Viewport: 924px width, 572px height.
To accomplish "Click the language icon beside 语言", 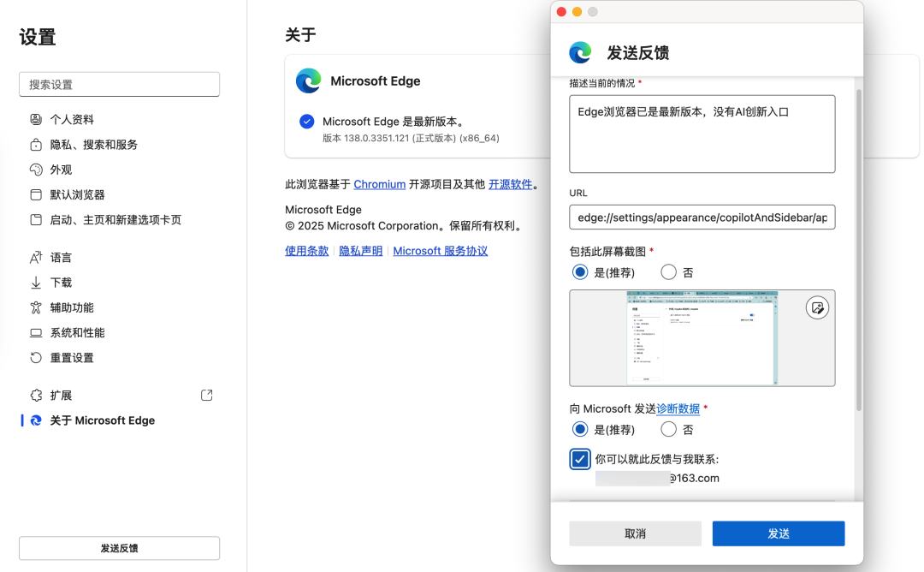I will coord(36,257).
